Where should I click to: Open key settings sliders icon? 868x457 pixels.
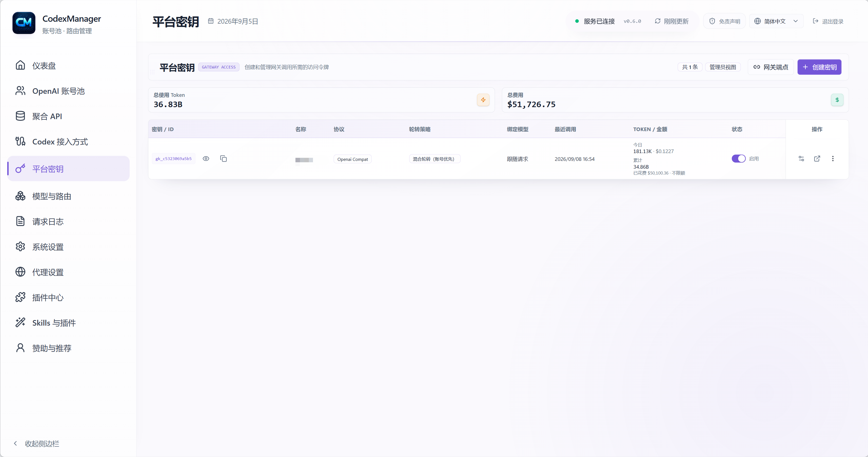801,159
